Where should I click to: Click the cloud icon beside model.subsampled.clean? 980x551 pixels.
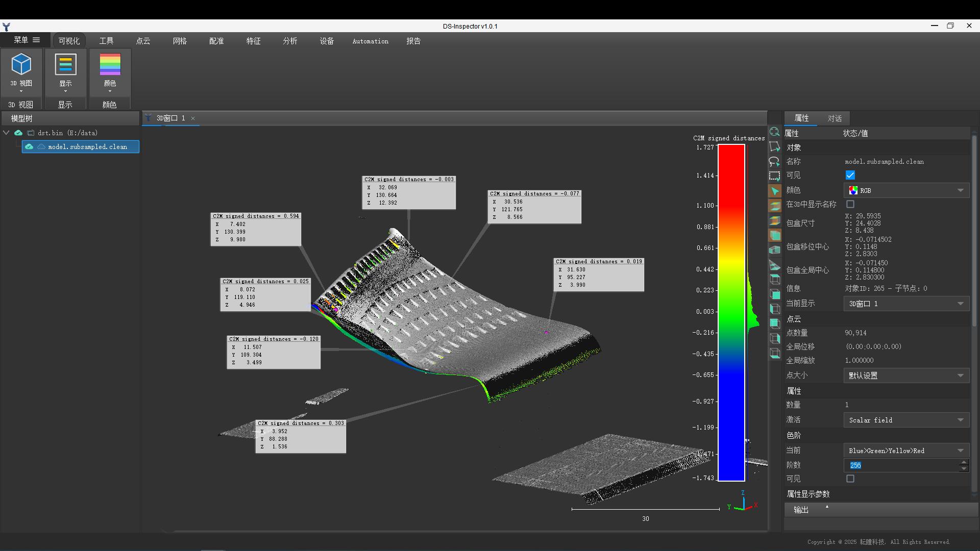(x=29, y=147)
